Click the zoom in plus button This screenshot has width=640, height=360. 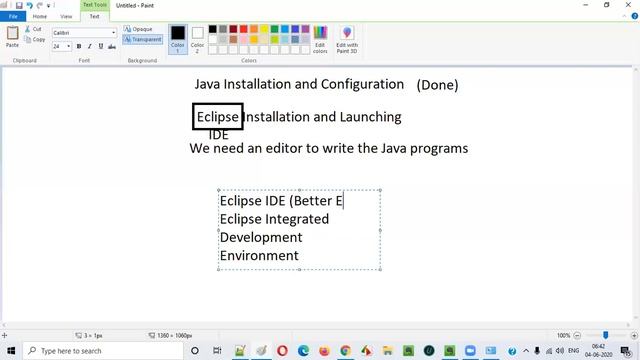coord(634,336)
